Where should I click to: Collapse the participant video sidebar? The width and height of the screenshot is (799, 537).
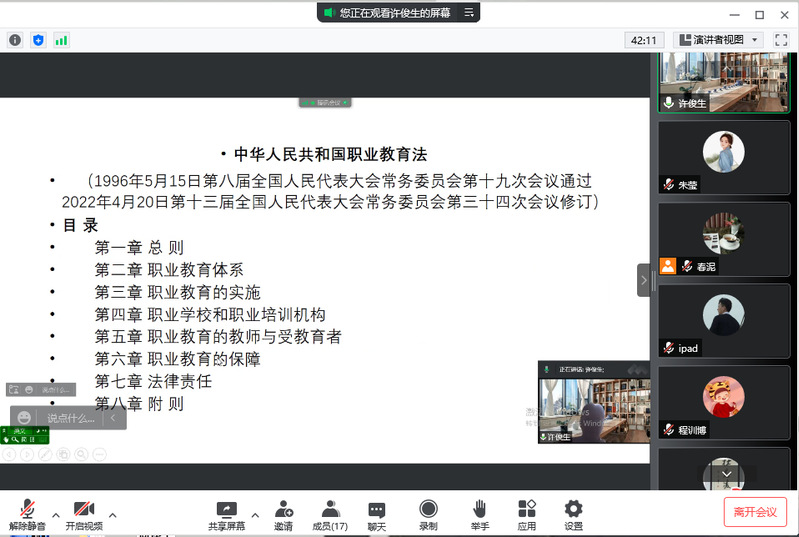[x=643, y=280]
